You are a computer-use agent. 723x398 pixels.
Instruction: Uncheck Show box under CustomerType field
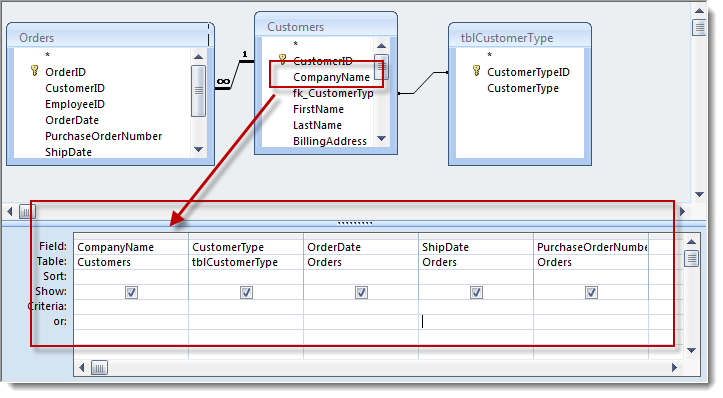point(246,292)
